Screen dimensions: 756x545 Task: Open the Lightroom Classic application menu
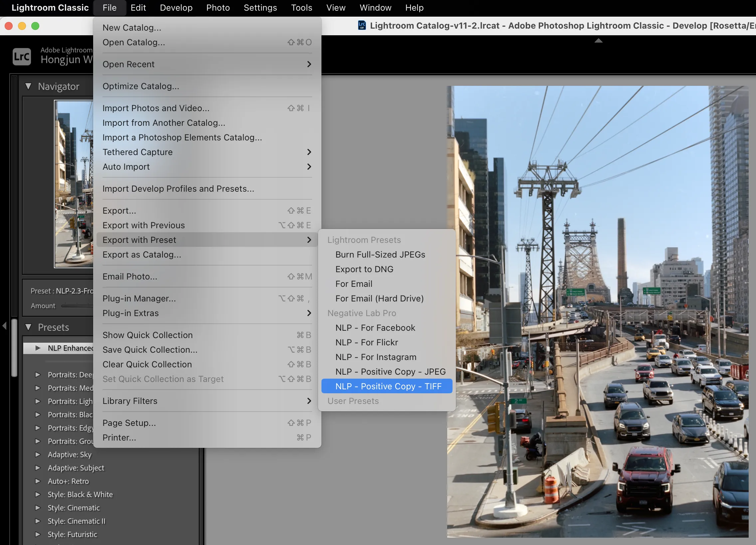[x=50, y=8]
